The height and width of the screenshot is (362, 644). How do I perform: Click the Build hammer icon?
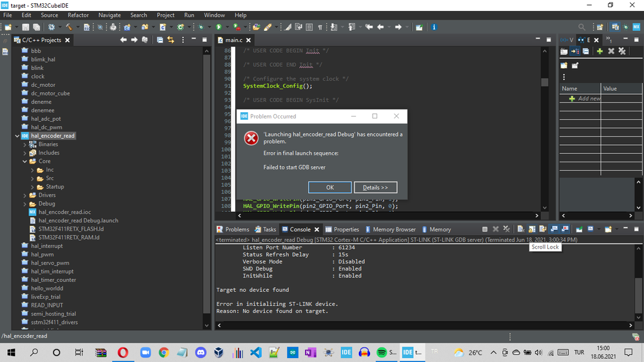click(x=68, y=27)
